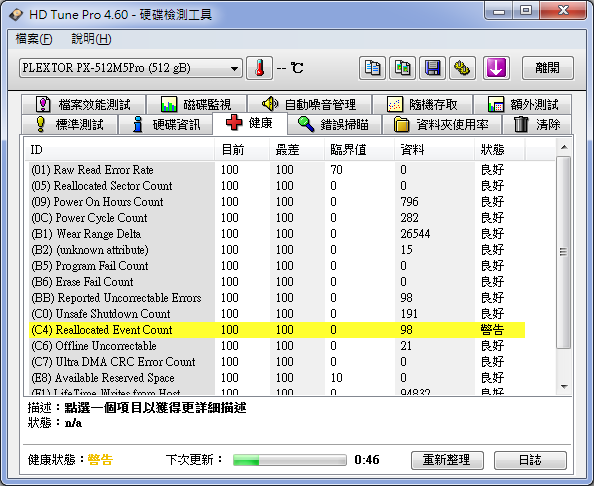Select row (01) Raw Read Error Rate
This screenshot has width=594, height=486.
pos(277,170)
